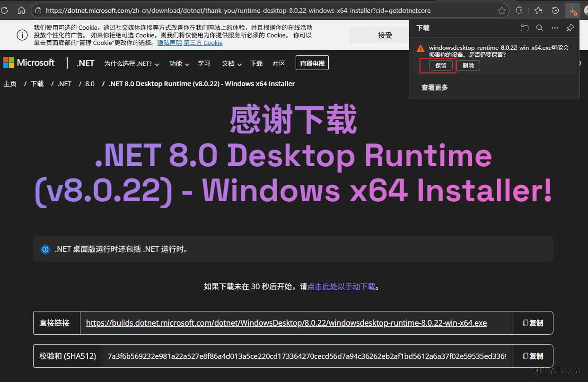Image resolution: width=588 pixels, height=382 pixels.
Task: Open downloads panel more options menu
Action: click(x=554, y=27)
